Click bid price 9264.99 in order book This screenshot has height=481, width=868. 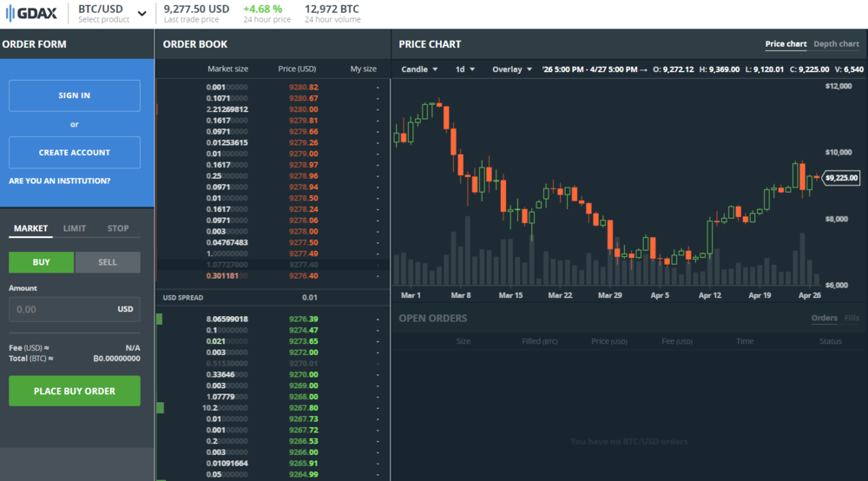[x=303, y=474]
